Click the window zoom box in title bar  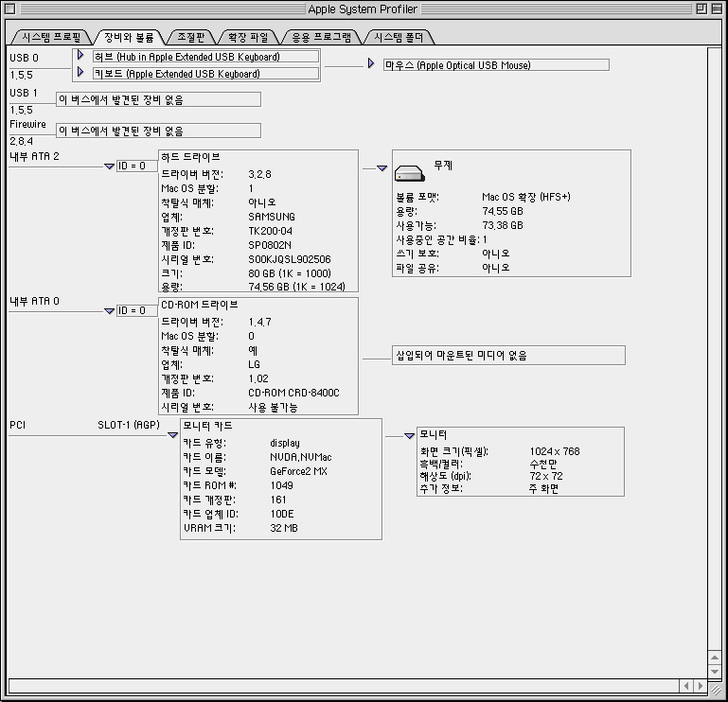coord(701,9)
